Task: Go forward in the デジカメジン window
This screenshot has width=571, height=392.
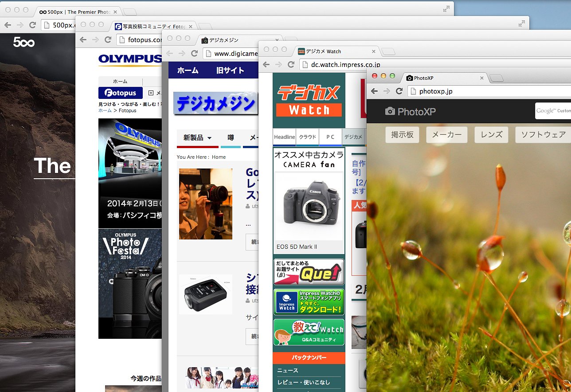Action: click(182, 54)
